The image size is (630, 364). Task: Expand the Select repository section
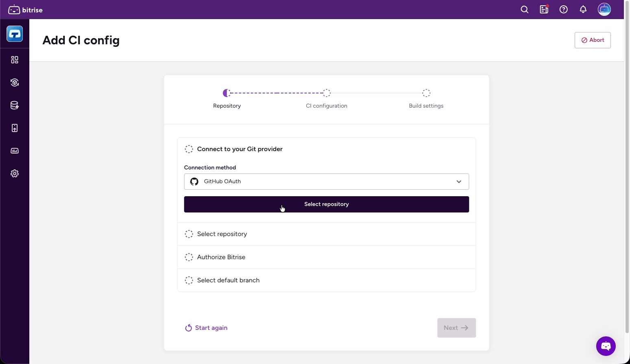[x=327, y=234]
